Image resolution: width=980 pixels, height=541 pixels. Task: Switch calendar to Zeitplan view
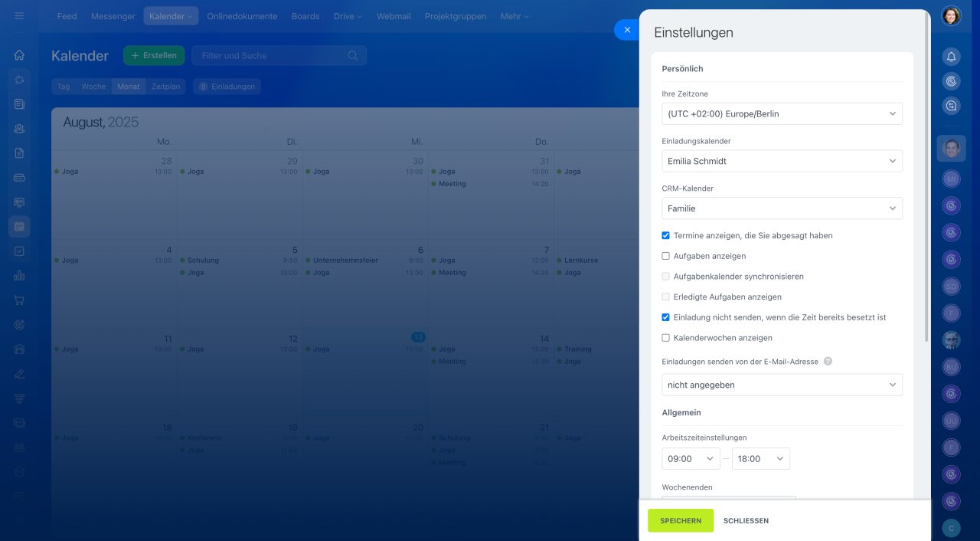(x=165, y=87)
